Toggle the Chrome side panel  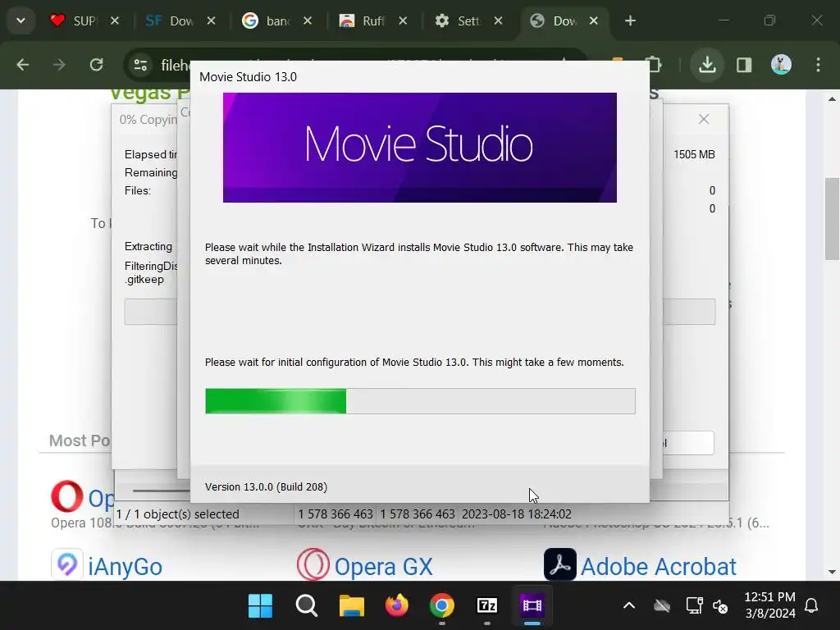pyautogui.click(x=744, y=65)
